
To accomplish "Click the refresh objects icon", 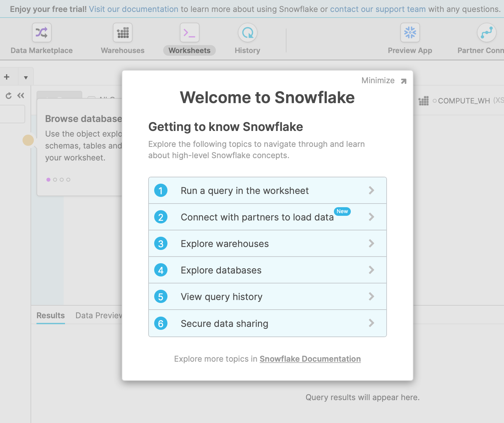I will (9, 96).
